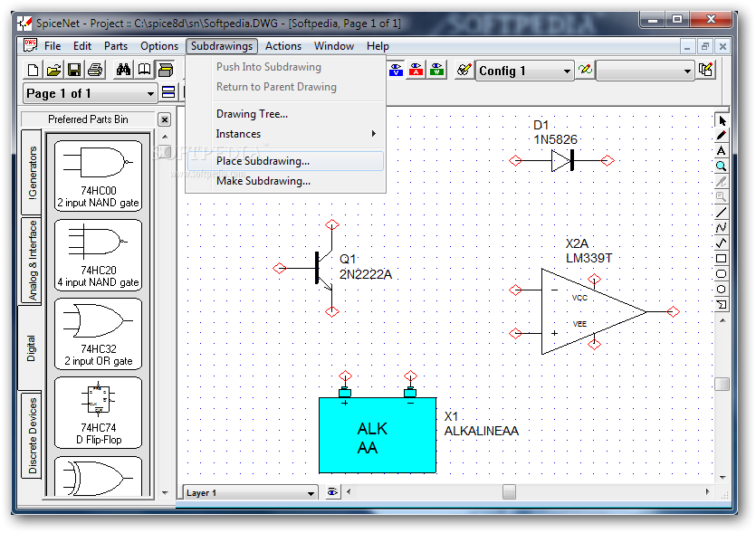
Task: Open the Edit menu
Action: click(82, 46)
